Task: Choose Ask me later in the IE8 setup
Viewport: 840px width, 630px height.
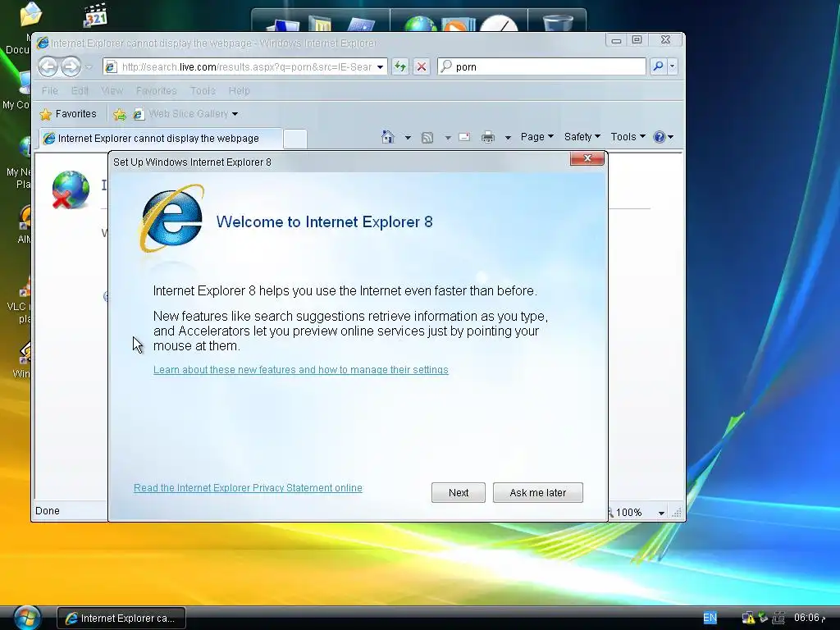Action: click(x=537, y=492)
